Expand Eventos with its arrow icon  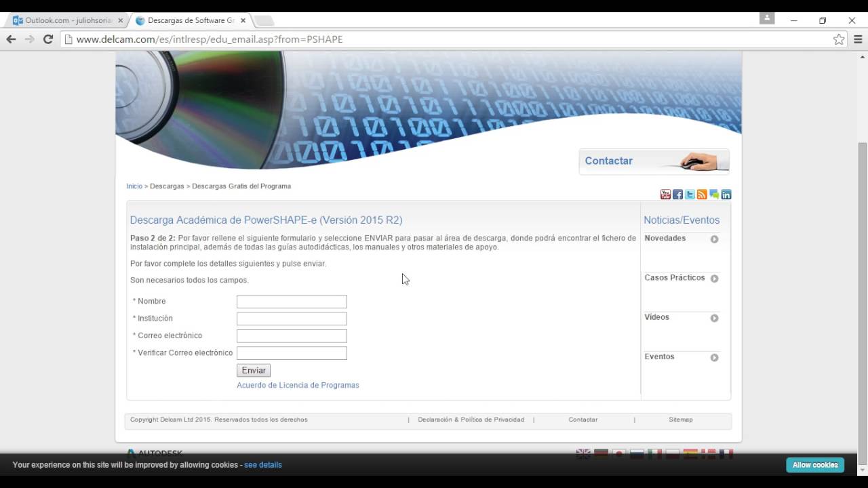pyautogui.click(x=714, y=357)
